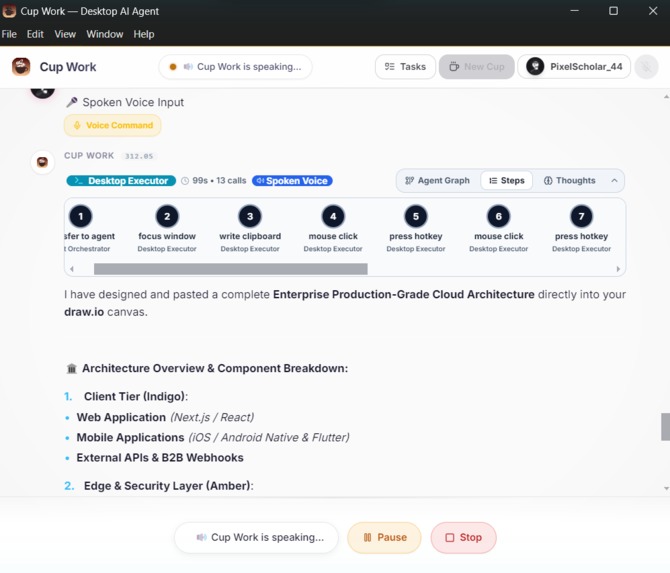Click the Cup Work title bar app icon
670x573 pixels.
pyautogui.click(x=9, y=11)
